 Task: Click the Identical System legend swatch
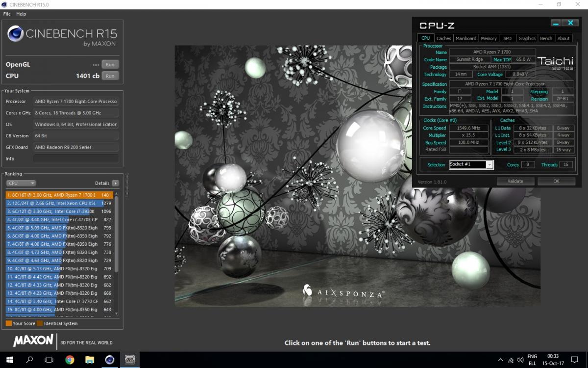click(x=40, y=323)
